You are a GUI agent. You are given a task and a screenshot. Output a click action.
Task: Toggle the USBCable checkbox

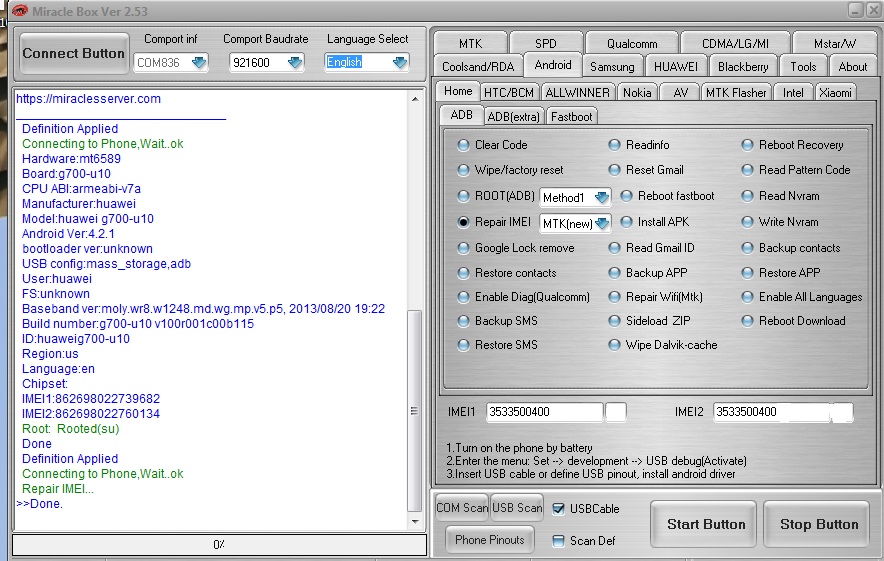558,509
